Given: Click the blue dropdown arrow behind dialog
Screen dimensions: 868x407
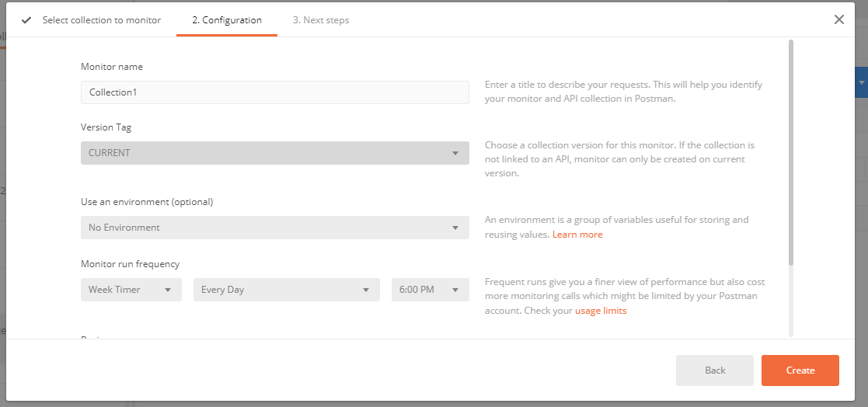Looking at the screenshot, I should tap(861, 82).
